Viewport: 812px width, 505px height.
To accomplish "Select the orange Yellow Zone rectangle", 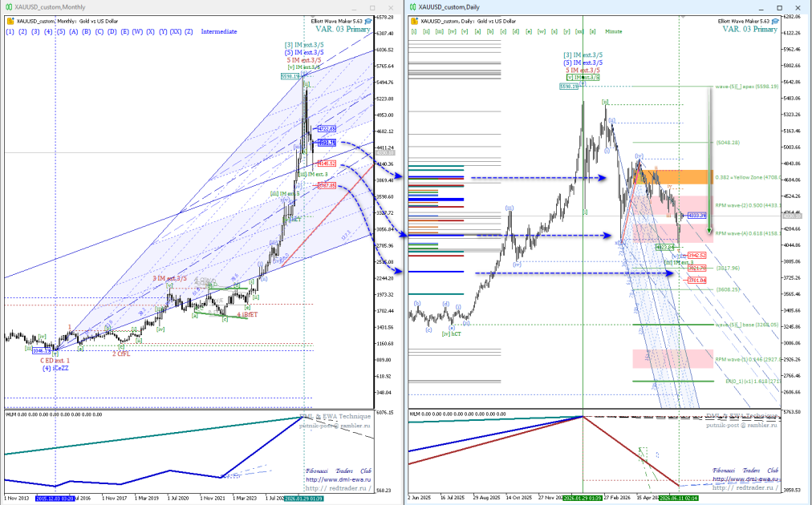I will tap(675, 177).
